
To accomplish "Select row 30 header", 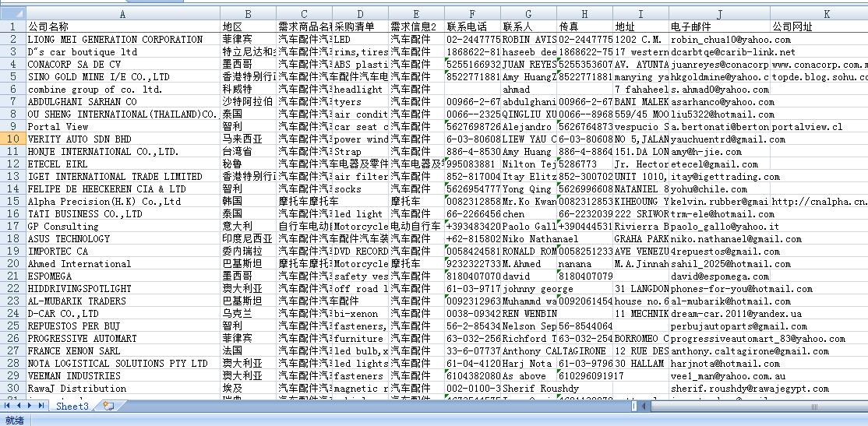I will pos(12,389).
